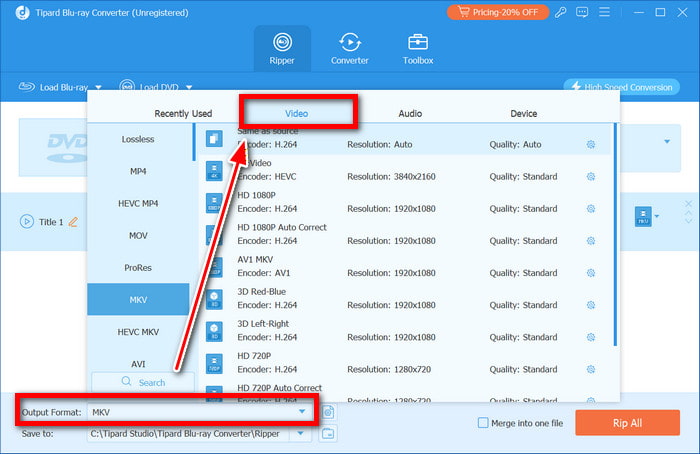700x454 pixels.
Task: Open the folder icon next to Save to
Action: [328, 434]
